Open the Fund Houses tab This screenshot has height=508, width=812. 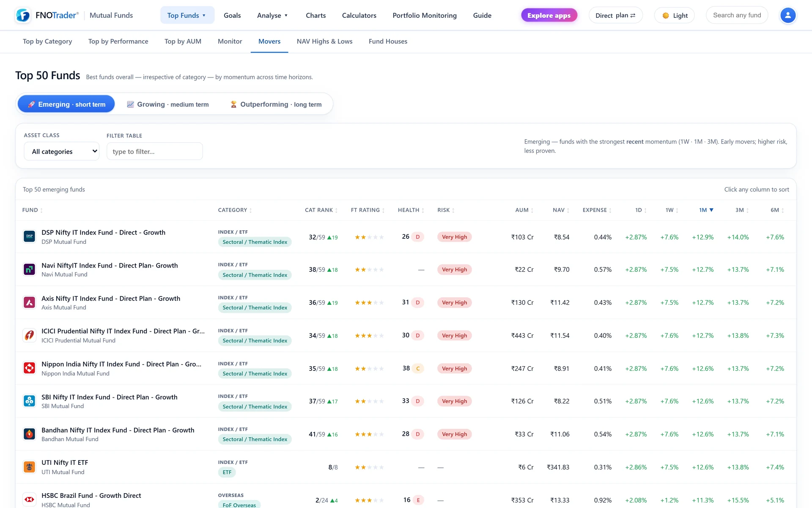point(388,41)
